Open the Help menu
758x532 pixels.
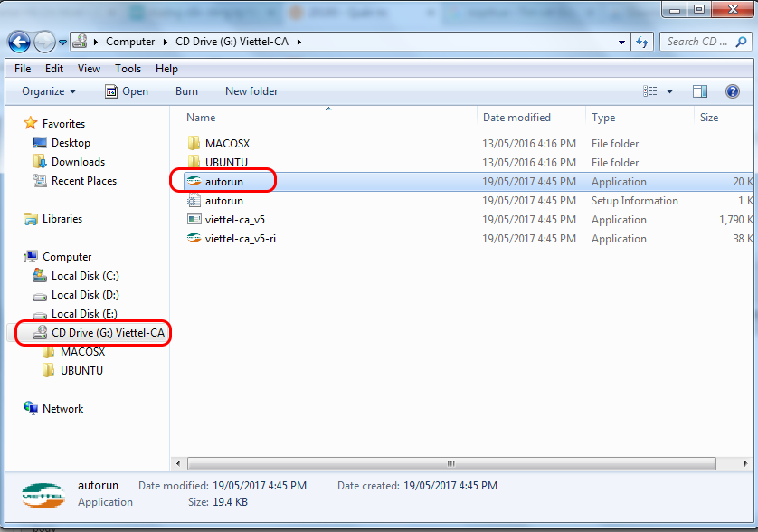[x=166, y=69]
